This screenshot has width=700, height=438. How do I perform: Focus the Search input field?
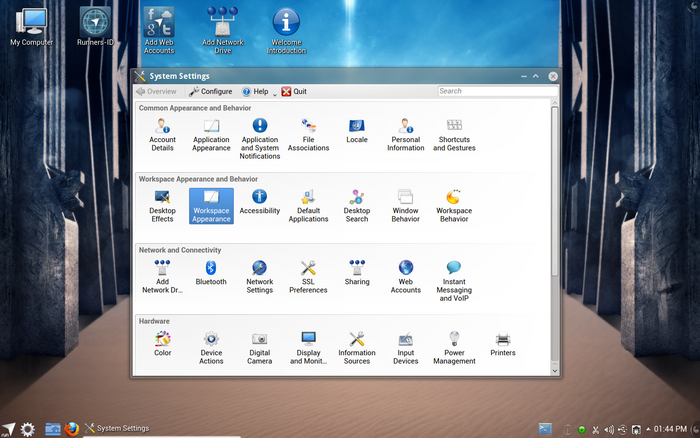496,91
